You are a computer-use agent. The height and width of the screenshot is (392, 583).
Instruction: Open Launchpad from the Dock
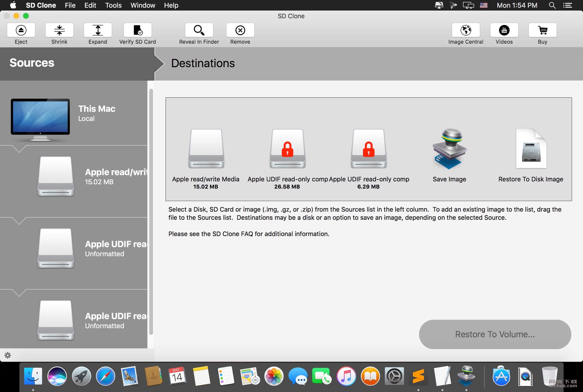(x=81, y=376)
